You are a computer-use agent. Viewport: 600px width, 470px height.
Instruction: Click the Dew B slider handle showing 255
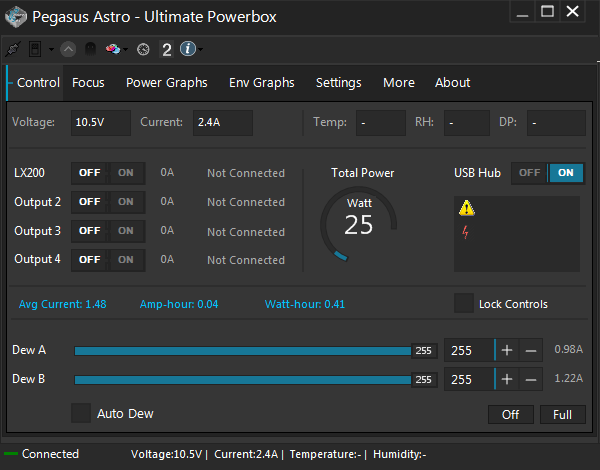(424, 380)
